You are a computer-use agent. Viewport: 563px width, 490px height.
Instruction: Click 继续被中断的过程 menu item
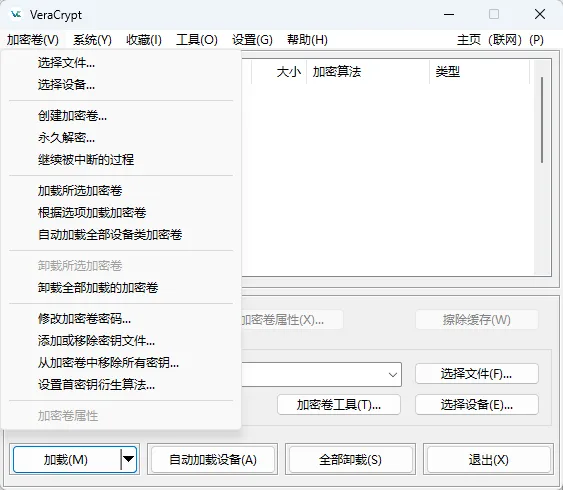(x=121, y=160)
